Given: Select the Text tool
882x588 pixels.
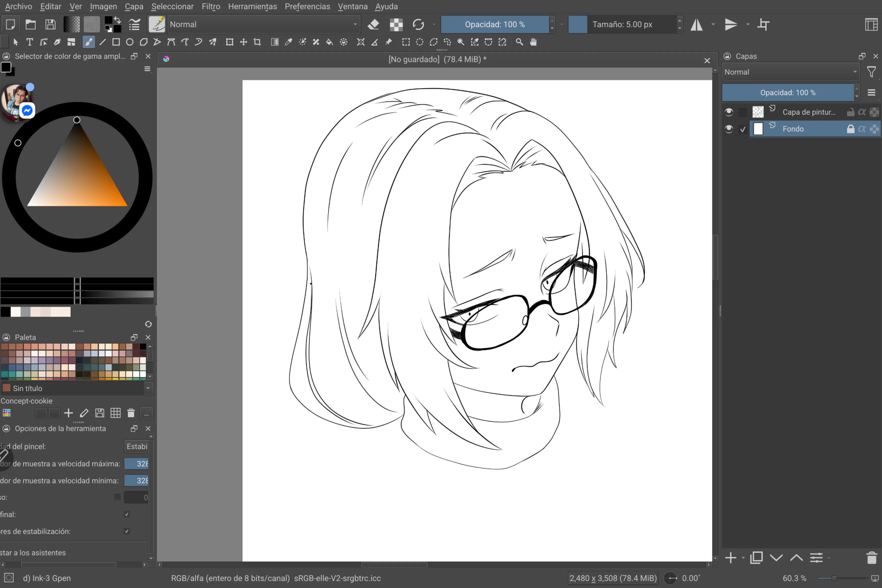Looking at the screenshot, I should point(29,42).
